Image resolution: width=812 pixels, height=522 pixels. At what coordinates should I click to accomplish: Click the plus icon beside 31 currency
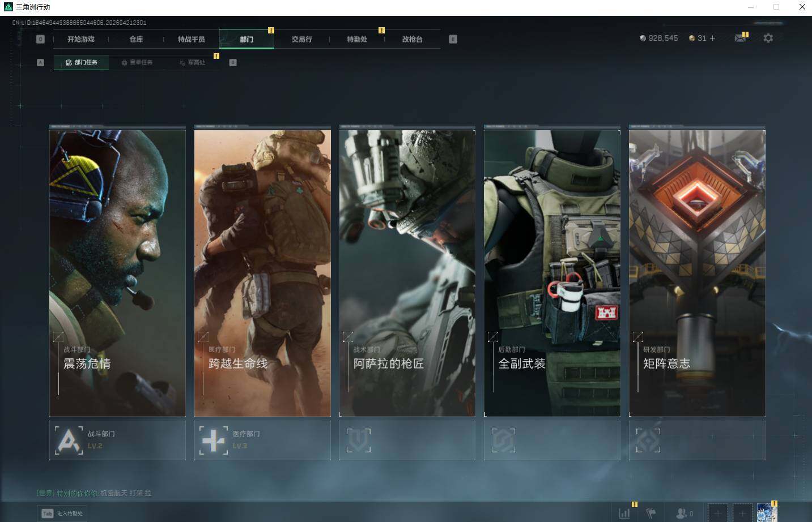click(x=712, y=38)
